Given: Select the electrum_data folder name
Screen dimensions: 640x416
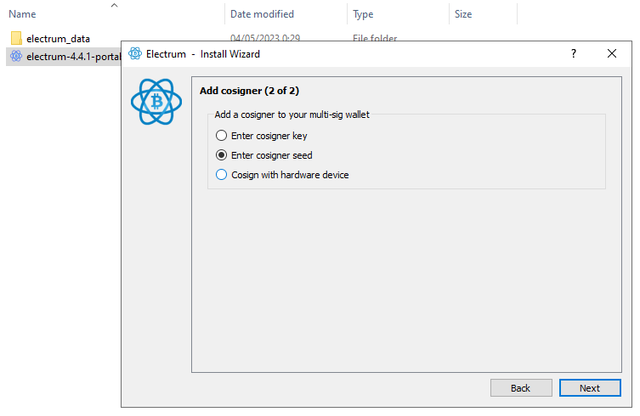Looking at the screenshot, I should point(58,39).
